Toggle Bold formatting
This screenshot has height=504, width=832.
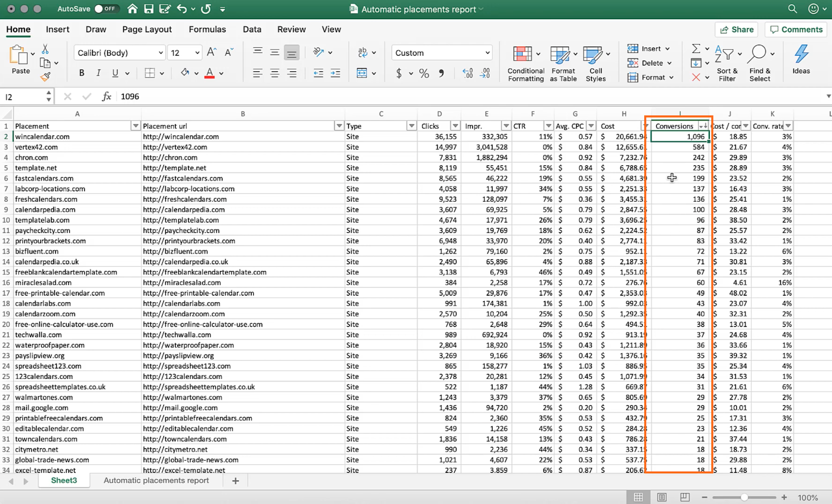[x=82, y=73]
